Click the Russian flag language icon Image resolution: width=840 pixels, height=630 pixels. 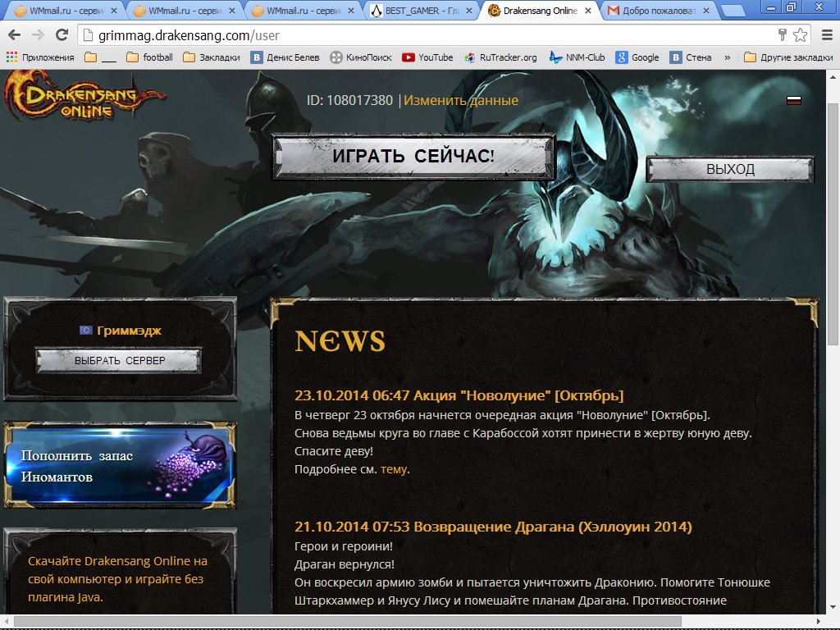(x=794, y=100)
